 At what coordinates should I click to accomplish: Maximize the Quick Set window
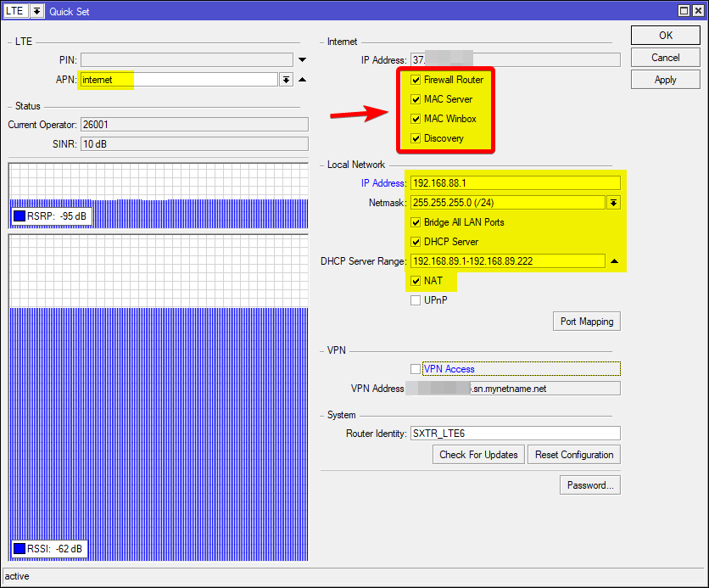click(x=684, y=11)
